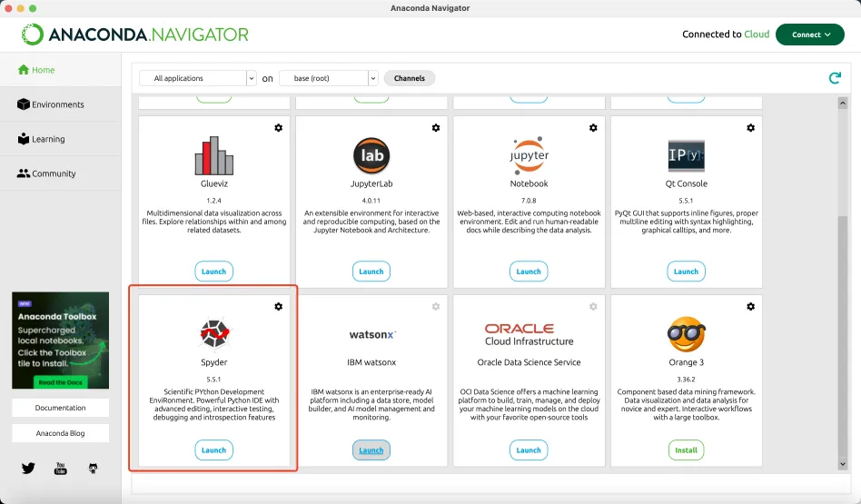This screenshot has height=504, width=861.
Task: Click the JupyterLab version 4.0.11 text
Action: (x=371, y=201)
